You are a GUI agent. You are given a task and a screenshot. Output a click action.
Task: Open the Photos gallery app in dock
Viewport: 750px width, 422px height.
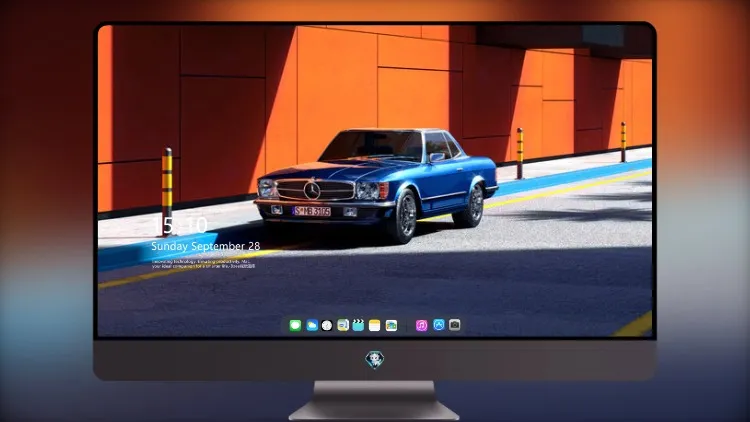pyautogui.click(x=391, y=326)
